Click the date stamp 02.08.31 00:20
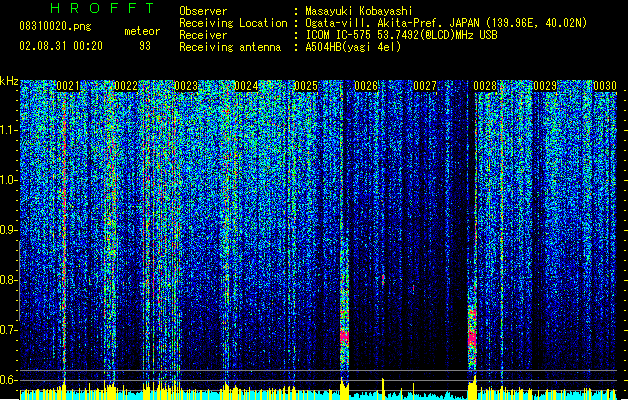The width and height of the screenshot is (629, 400). point(61,46)
